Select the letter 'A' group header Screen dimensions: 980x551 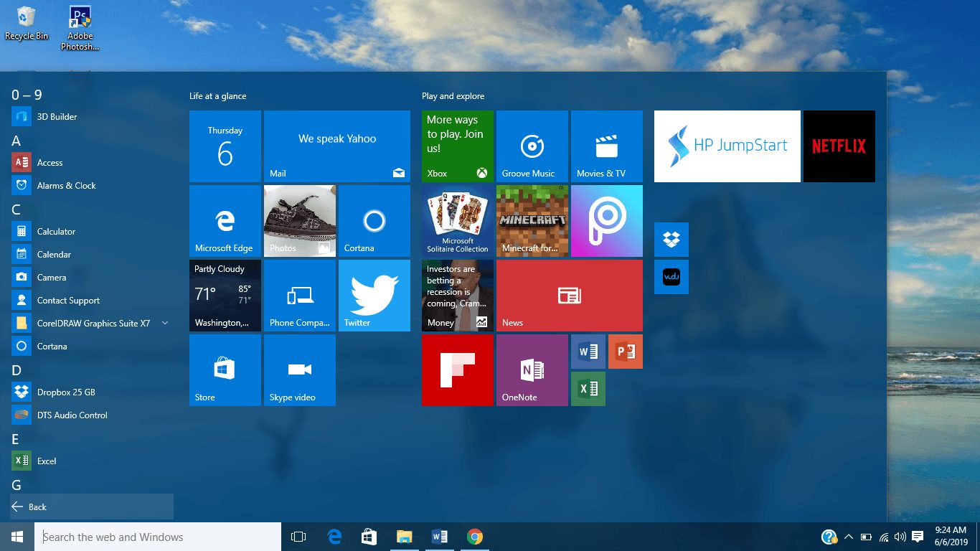click(17, 141)
